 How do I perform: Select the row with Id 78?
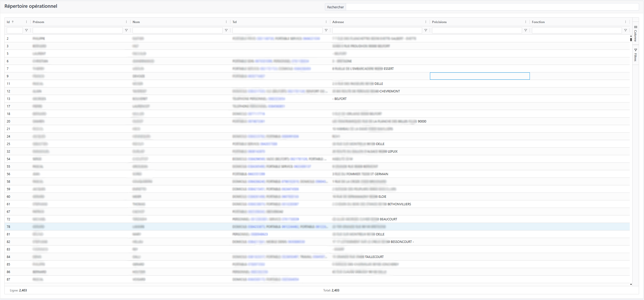pyautogui.click(x=182, y=227)
